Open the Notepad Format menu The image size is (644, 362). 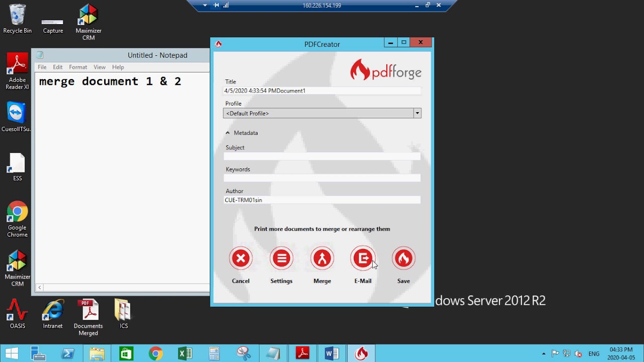coord(78,67)
